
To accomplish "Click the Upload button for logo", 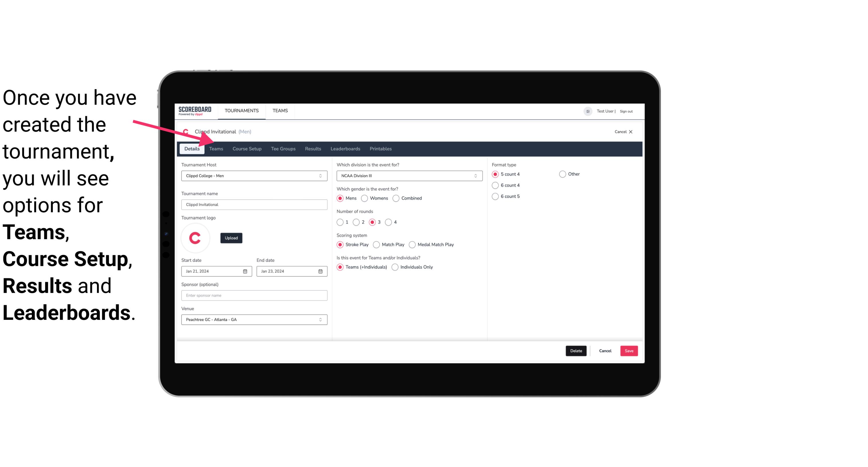I will (231, 238).
